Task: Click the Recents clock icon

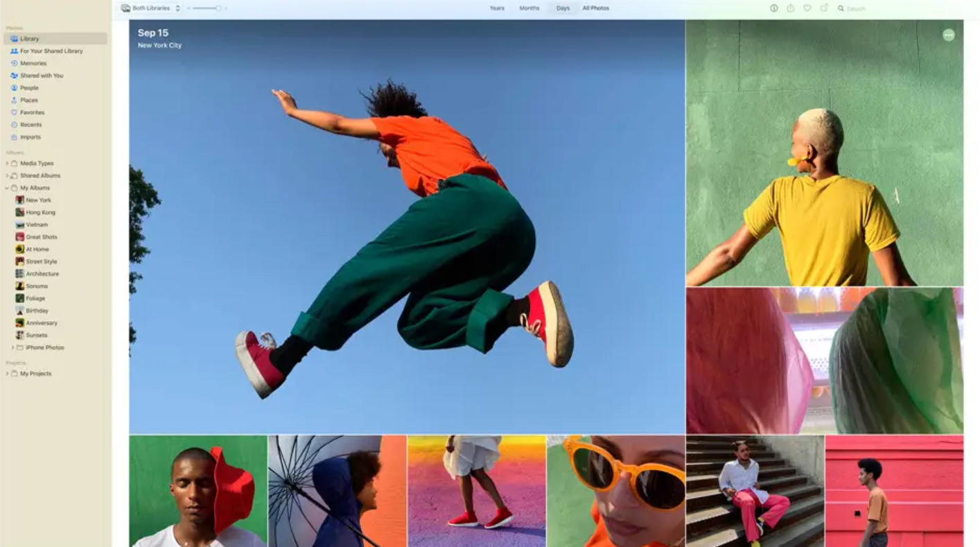Action: click(14, 125)
